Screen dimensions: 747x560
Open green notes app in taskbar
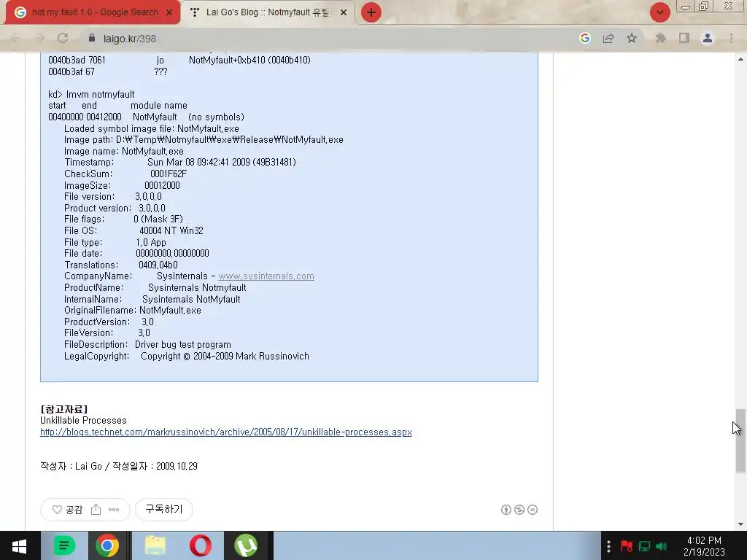click(x=65, y=545)
